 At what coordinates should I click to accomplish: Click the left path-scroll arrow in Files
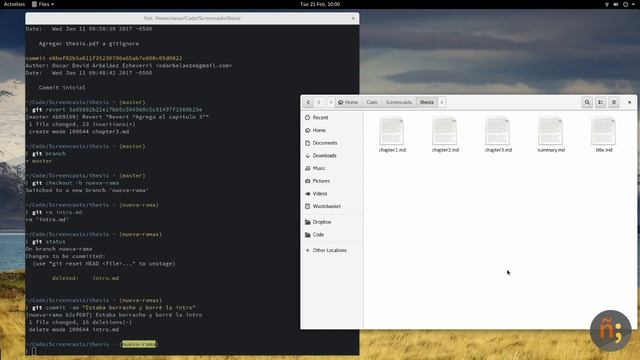tap(331, 102)
